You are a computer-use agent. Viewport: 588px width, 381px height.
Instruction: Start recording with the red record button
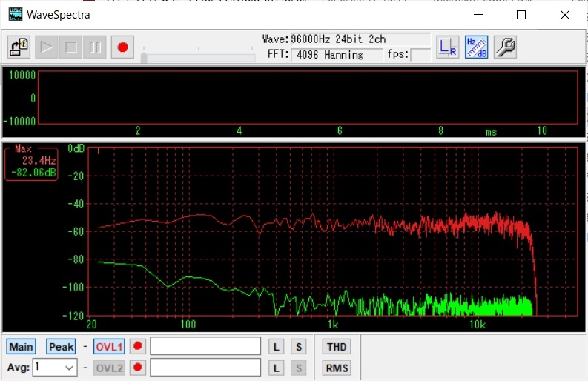tap(122, 47)
